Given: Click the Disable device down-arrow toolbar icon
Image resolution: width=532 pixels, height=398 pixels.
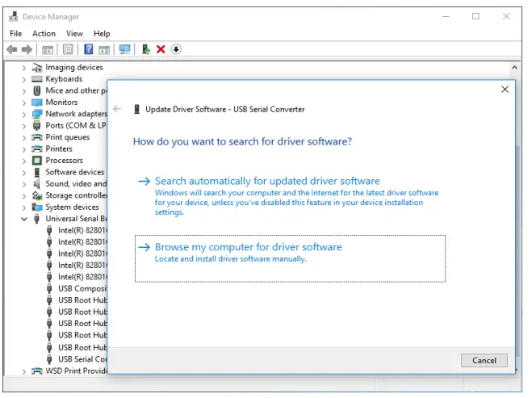Looking at the screenshot, I should (x=176, y=49).
